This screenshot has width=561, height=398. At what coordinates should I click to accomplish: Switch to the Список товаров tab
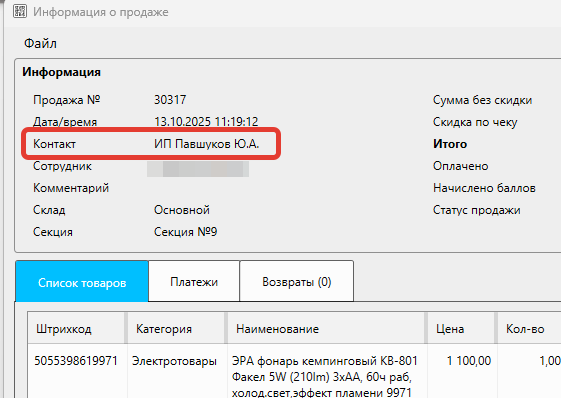click(x=82, y=281)
